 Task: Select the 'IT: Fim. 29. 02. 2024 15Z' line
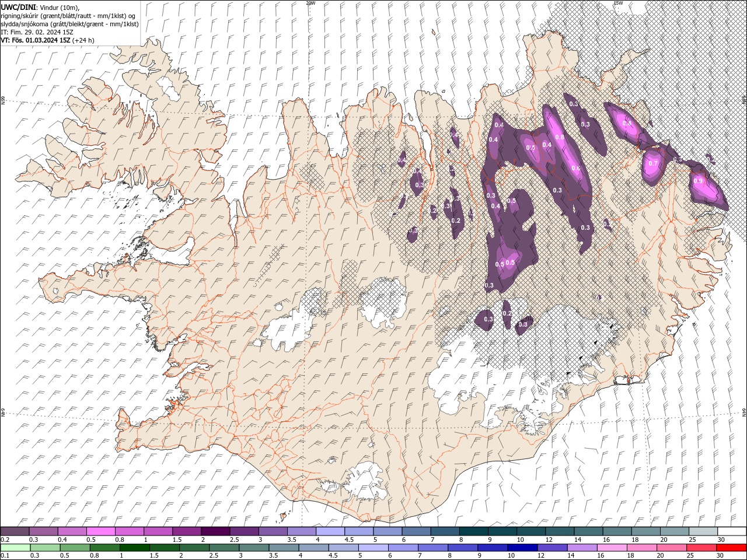(37, 32)
